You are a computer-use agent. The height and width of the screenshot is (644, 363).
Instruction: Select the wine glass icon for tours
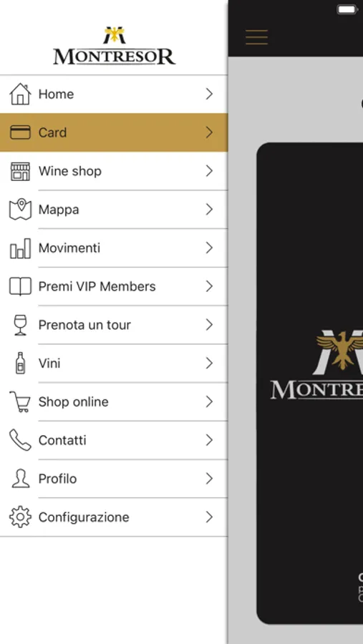pyautogui.click(x=20, y=325)
